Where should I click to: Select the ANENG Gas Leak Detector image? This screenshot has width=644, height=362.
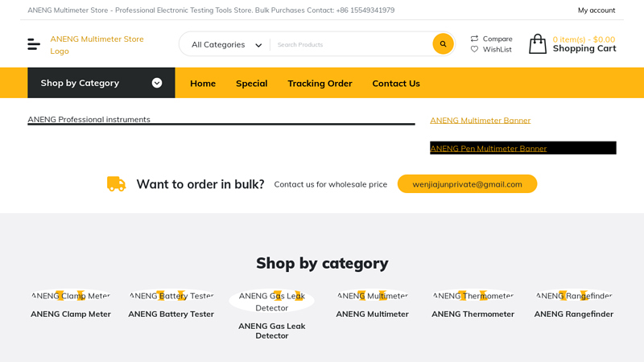pyautogui.click(x=271, y=301)
